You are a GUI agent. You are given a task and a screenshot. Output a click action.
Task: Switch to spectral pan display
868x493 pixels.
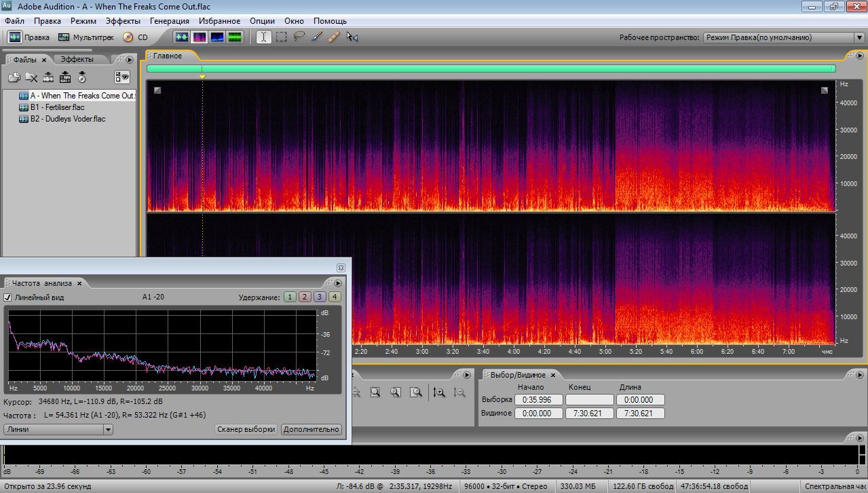[217, 37]
